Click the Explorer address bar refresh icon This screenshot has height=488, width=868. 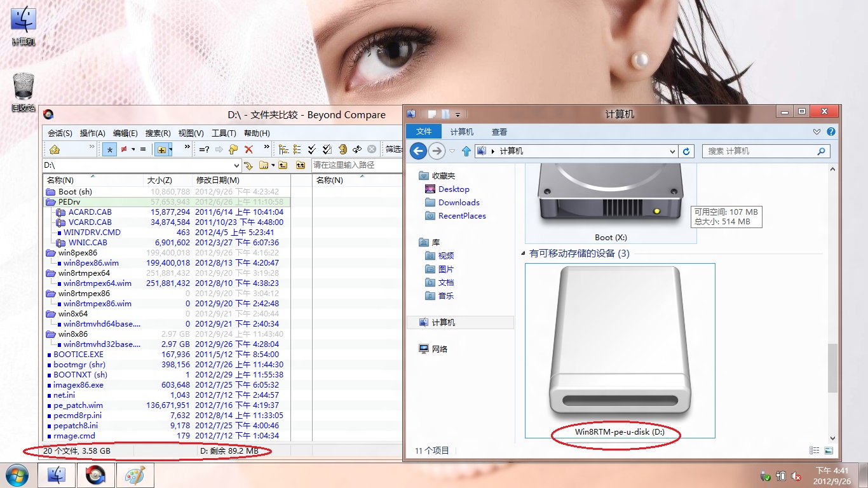(686, 151)
